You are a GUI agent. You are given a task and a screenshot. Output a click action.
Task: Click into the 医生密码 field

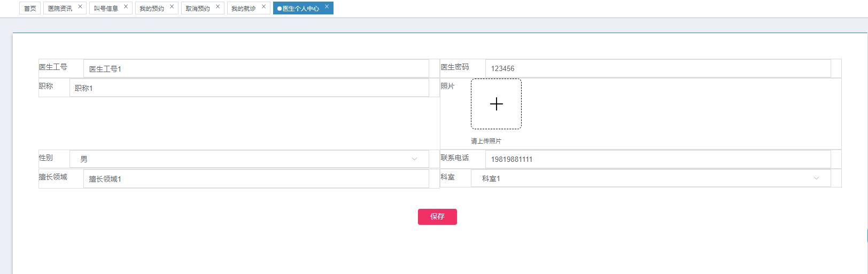click(x=657, y=68)
